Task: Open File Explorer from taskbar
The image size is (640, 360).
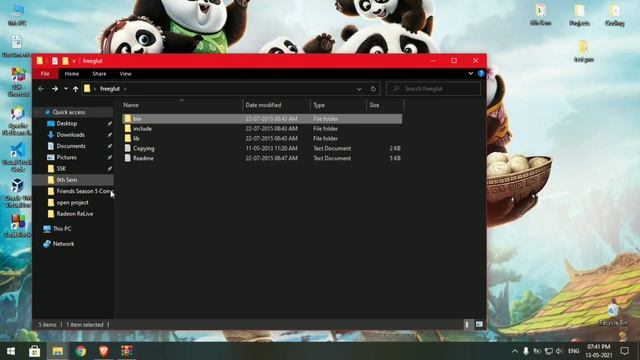Action: tap(58, 351)
